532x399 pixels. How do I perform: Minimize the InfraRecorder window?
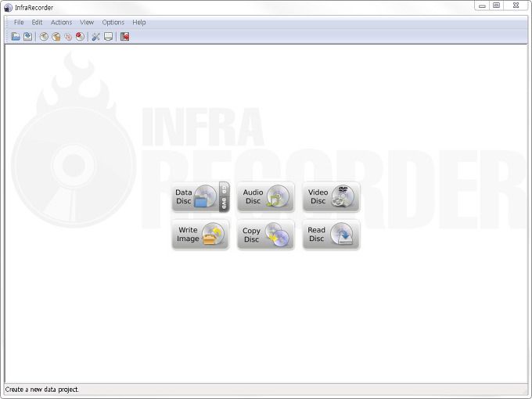coord(482,5)
